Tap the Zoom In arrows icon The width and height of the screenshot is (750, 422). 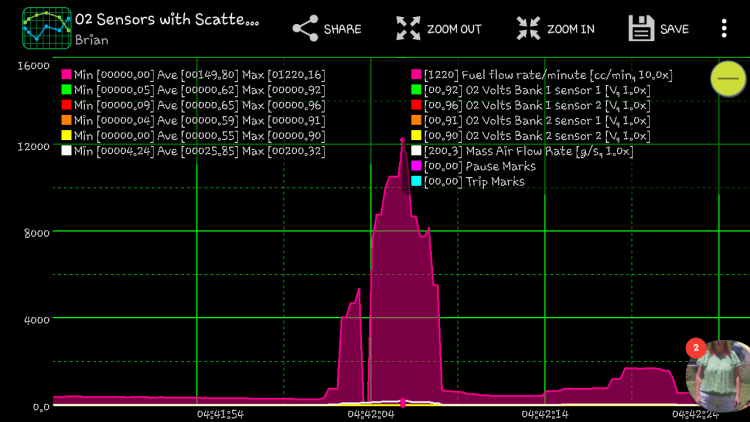528,28
